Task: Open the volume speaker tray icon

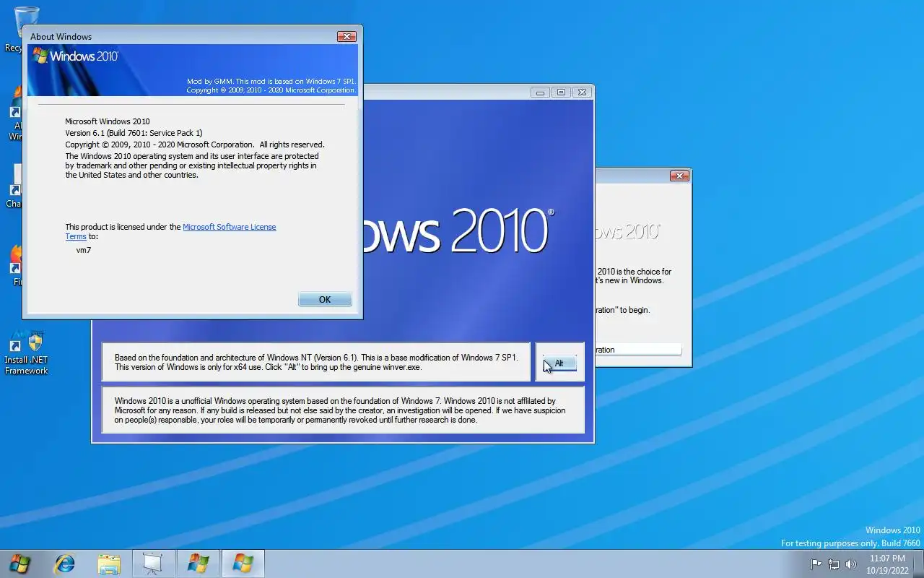Action: tap(851, 564)
